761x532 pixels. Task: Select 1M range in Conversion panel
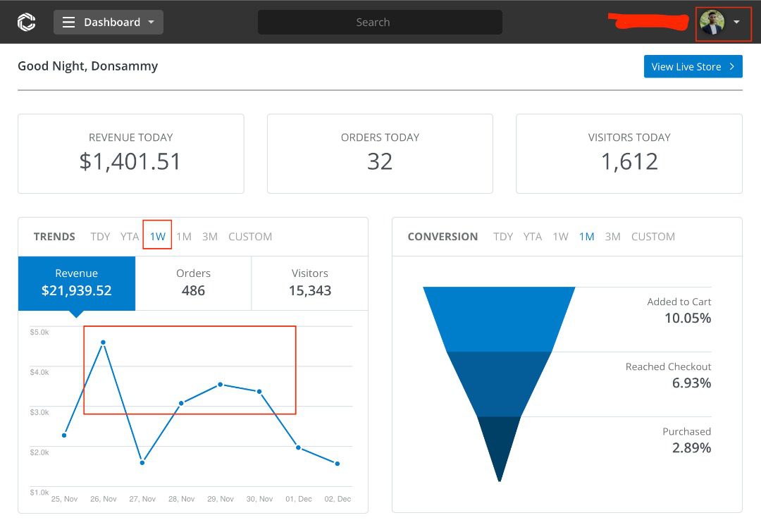click(x=586, y=237)
